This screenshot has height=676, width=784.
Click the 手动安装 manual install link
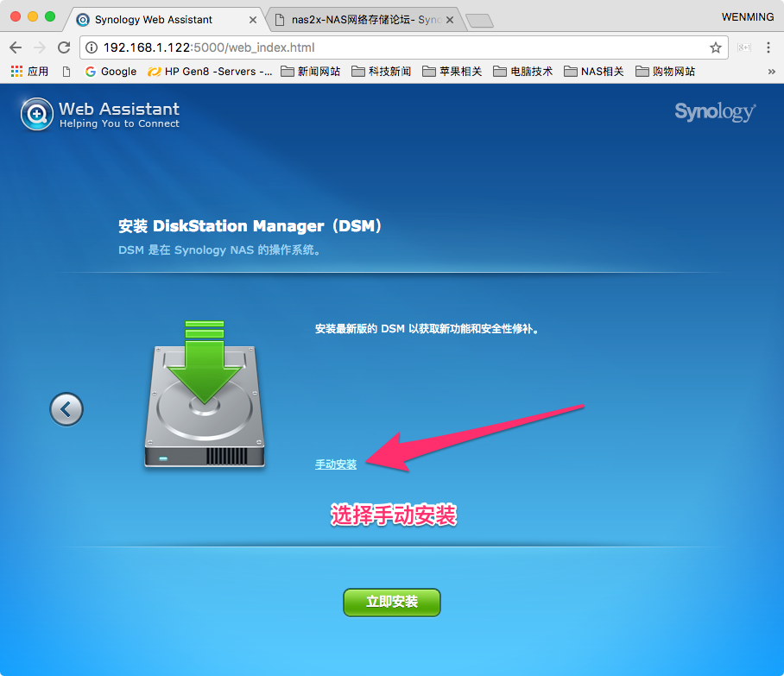pyautogui.click(x=336, y=464)
